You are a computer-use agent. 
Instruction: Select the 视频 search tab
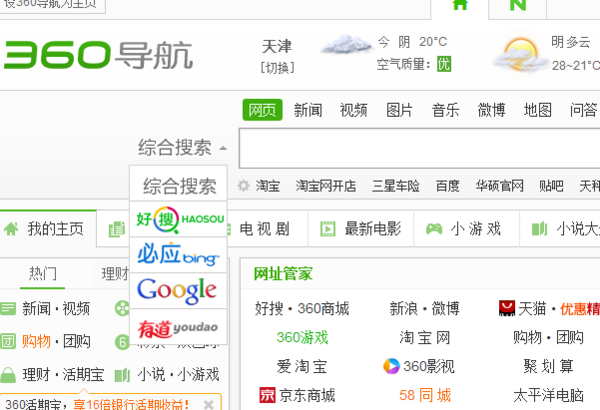354,110
